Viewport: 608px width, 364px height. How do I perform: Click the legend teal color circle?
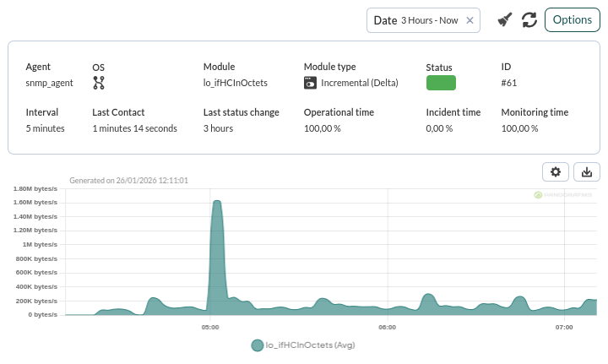[x=257, y=345]
